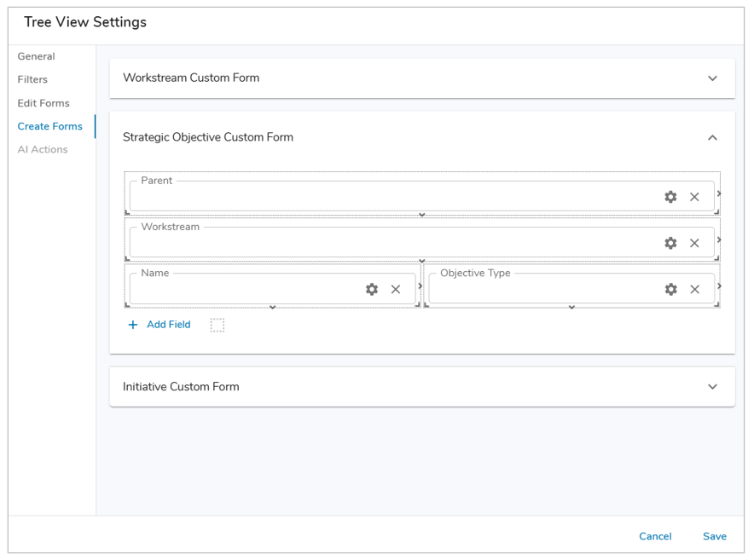Remove the Workstream field with X
The image size is (748, 560).
694,243
